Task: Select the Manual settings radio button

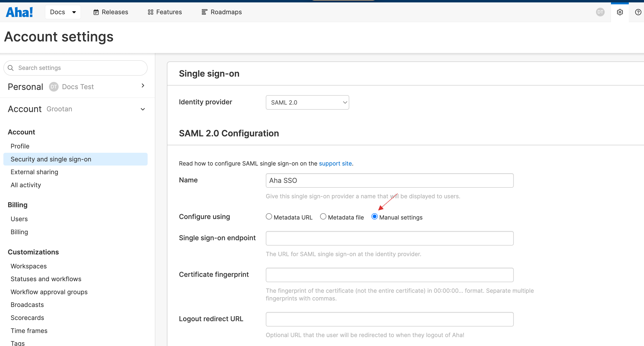Action: coord(374,217)
